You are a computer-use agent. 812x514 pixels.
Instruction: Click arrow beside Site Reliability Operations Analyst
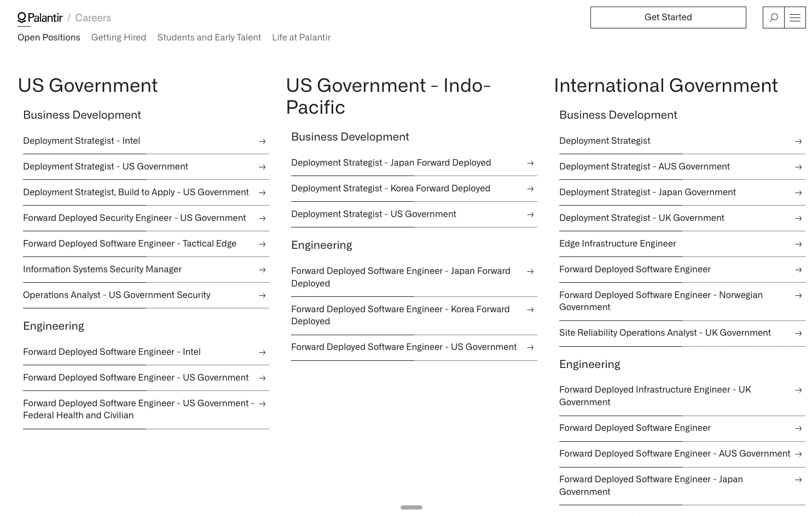coord(798,333)
